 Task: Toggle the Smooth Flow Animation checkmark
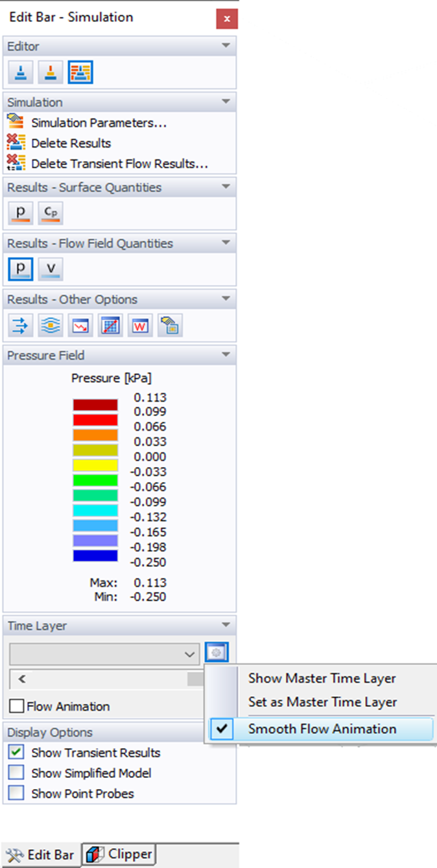click(x=222, y=729)
